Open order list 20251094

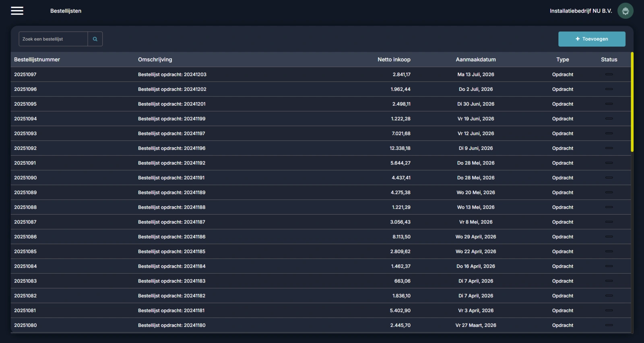[25, 119]
